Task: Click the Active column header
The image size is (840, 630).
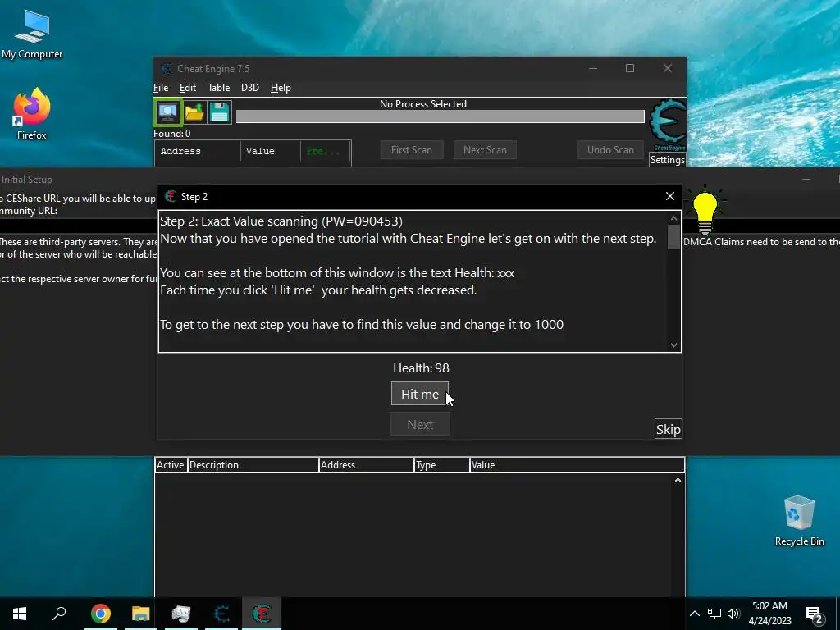Action: [171, 465]
